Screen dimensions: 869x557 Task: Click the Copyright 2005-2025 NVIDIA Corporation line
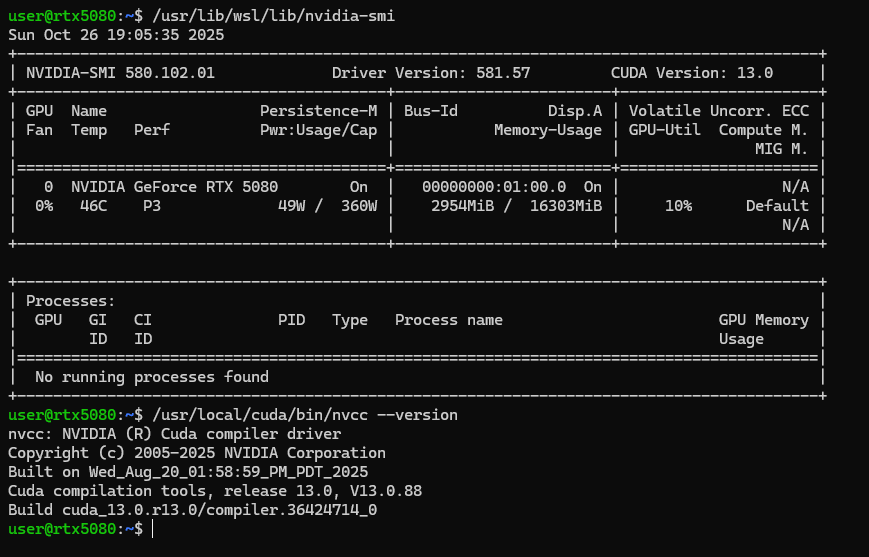coord(196,453)
